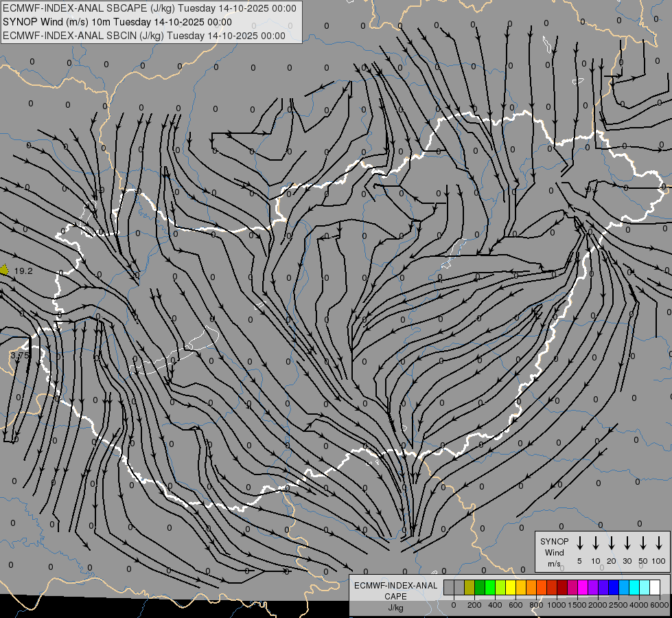
Task: Click the 50 m/s wind arrow in the legend
Action: (x=643, y=543)
